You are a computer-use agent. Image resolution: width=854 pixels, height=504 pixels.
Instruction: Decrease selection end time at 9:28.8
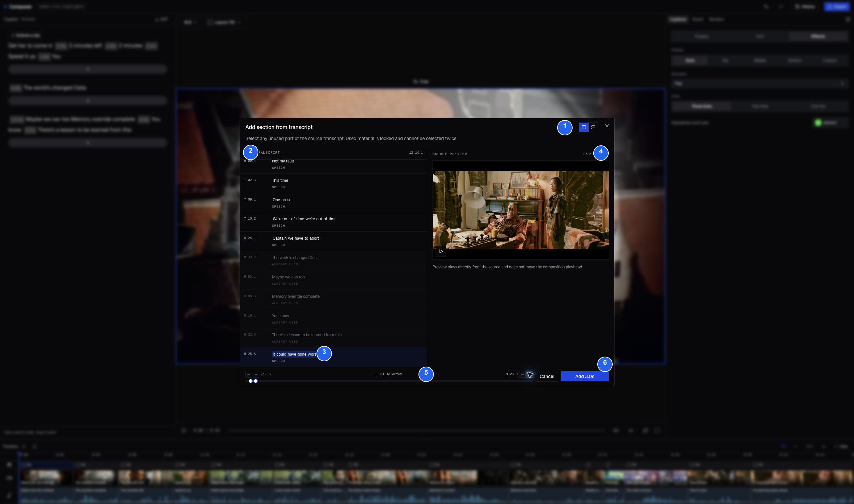(x=522, y=374)
